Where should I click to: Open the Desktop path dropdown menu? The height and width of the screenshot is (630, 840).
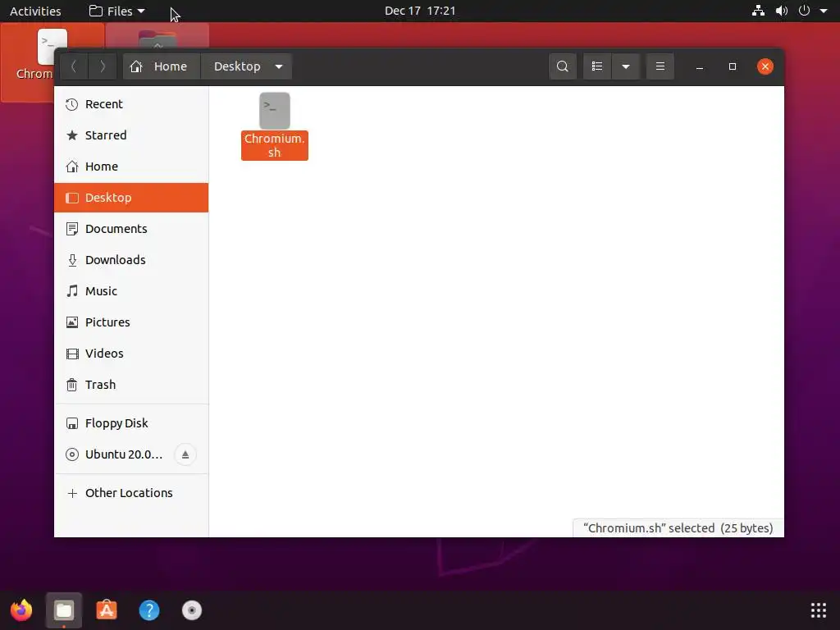[279, 66]
